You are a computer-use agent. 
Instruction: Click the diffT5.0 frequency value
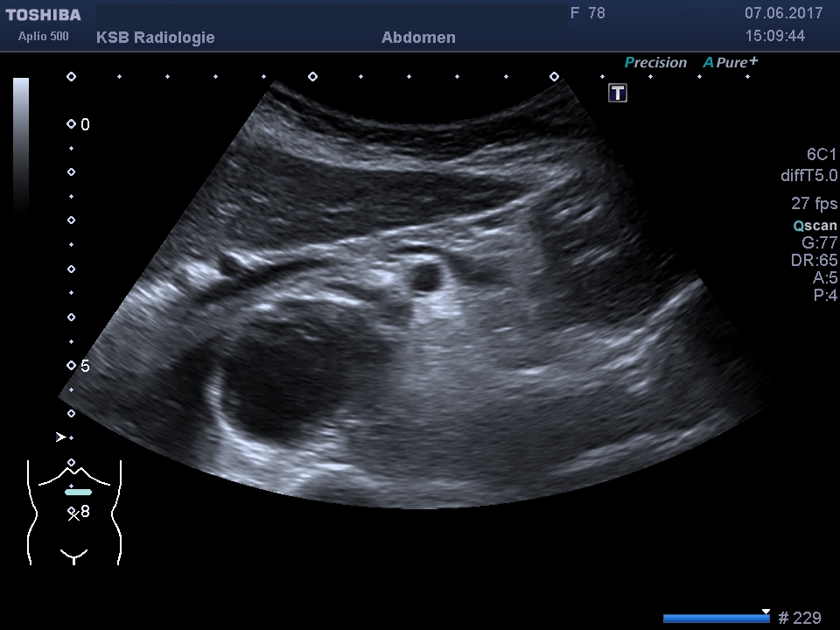808,175
